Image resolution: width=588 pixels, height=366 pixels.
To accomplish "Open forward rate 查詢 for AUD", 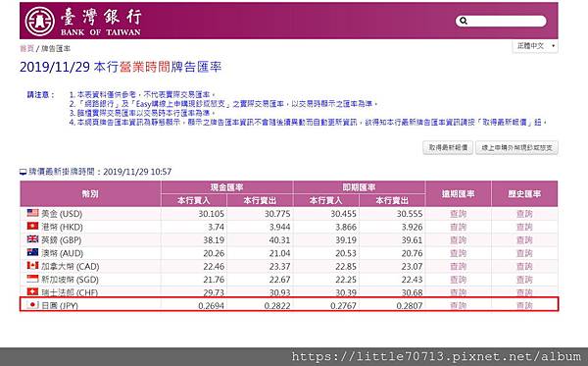I will [459, 253].
